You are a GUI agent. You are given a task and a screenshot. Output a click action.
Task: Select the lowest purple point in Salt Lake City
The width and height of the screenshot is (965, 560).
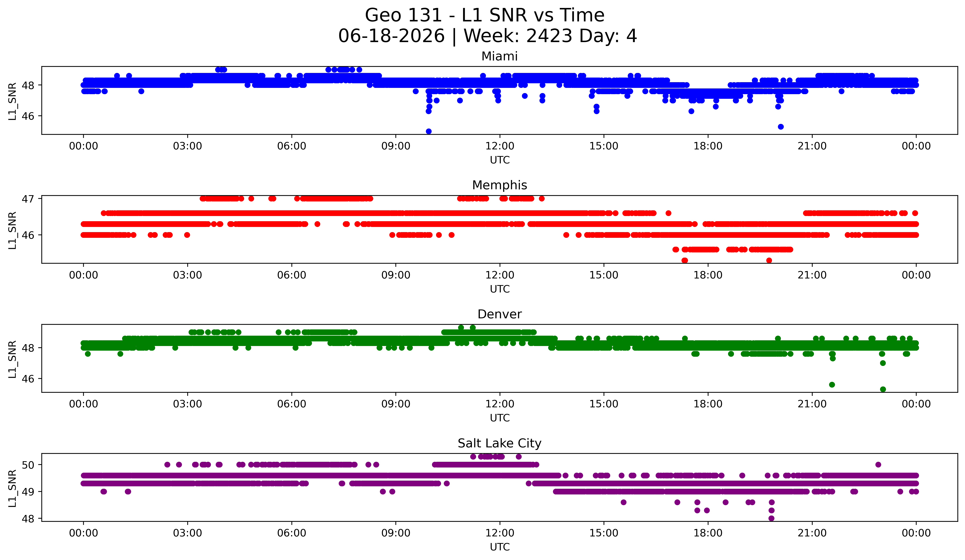(771, 518)
